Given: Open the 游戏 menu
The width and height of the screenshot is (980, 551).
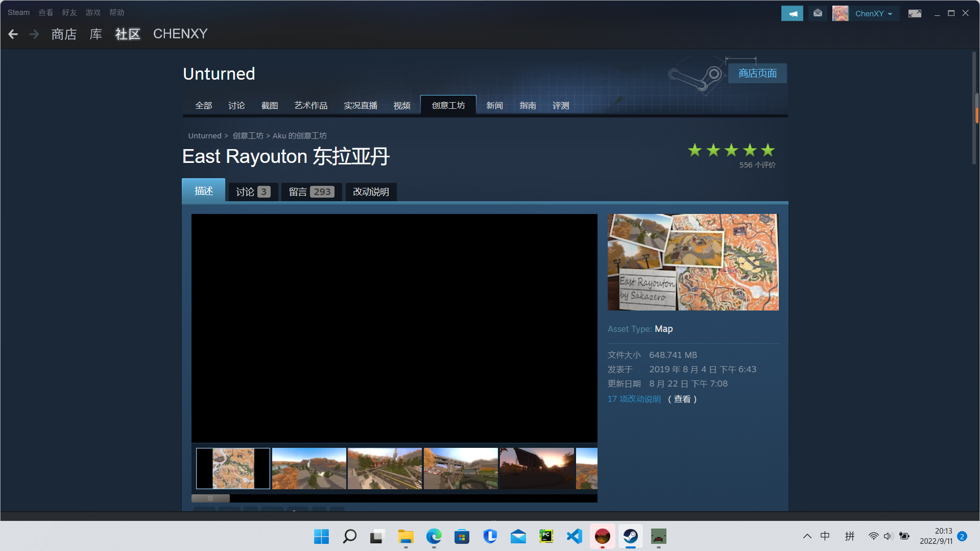Looking at the screenshot, I should point(93,12).
